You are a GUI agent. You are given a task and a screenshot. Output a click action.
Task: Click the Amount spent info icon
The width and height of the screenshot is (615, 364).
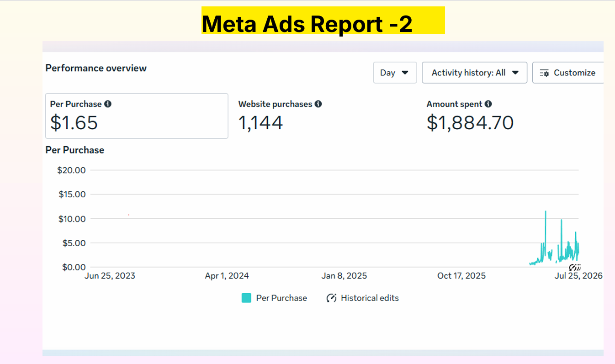pos(488,104)
